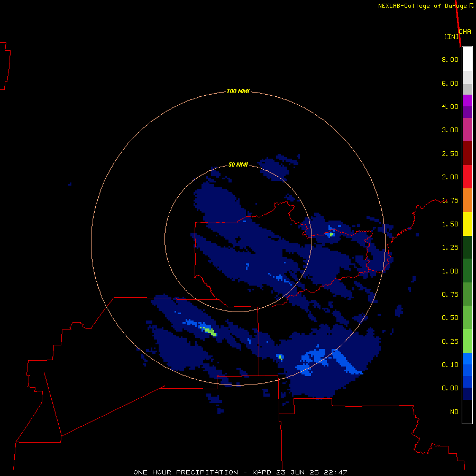
Task: Click the 1.50 legend value
Action: [450, 224]
